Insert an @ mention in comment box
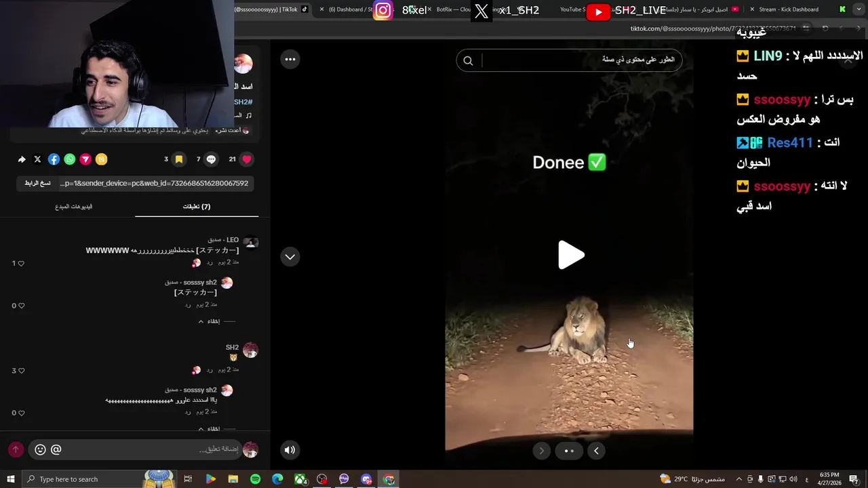This screenshot has height=488, width=868. coord(56,449)
